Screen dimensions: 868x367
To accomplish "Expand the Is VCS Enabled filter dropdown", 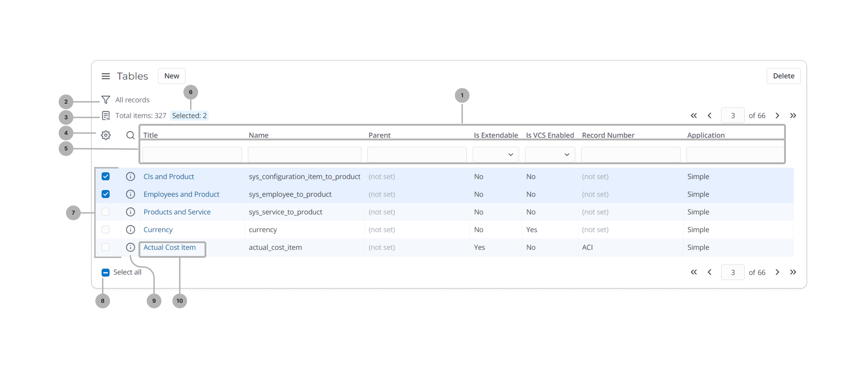I will [x=550, y=155].
